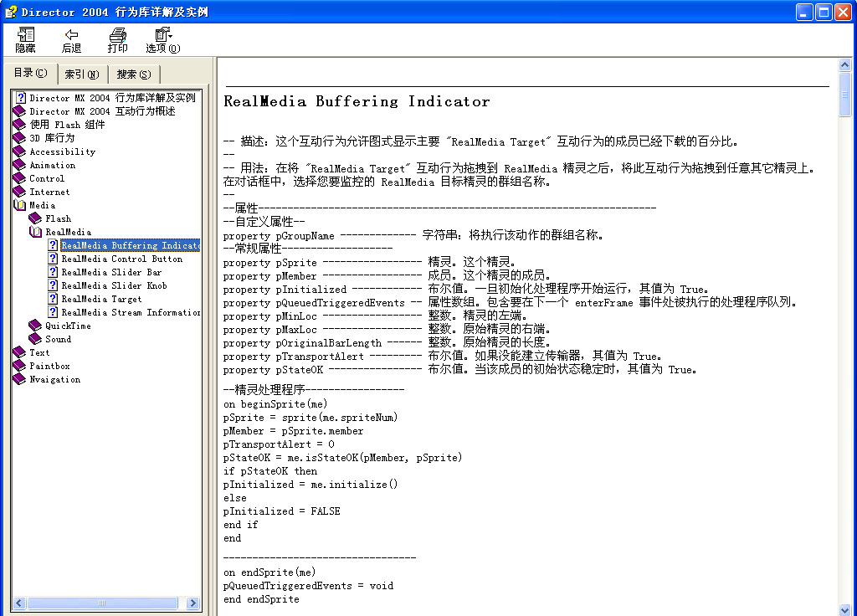Open the RealMedia Control Button topic

[122, 259]
